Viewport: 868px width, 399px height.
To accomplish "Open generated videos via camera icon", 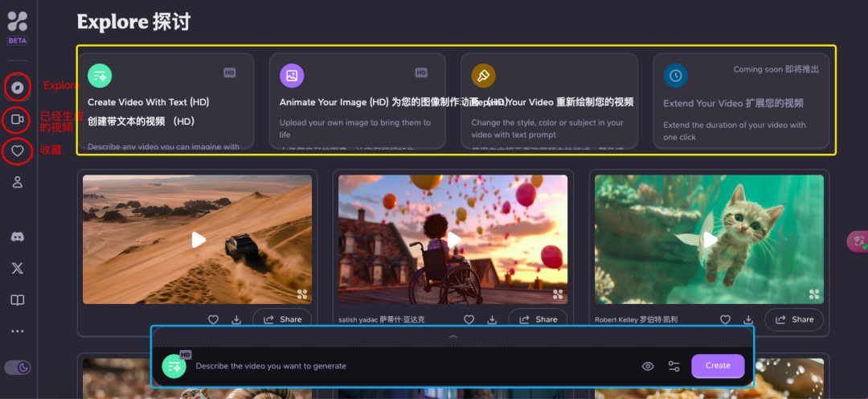I will point(18,120).
